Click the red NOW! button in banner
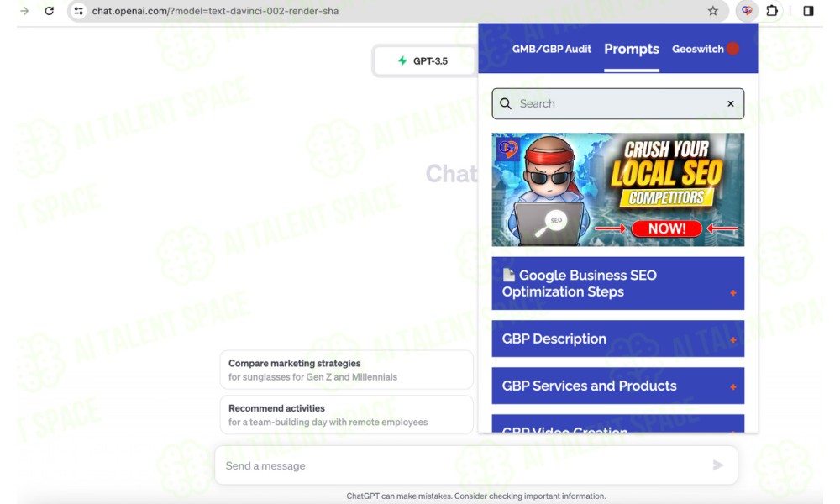Image resolution: width=840 pixels, height=504 pixels. [x=666, y=228]
